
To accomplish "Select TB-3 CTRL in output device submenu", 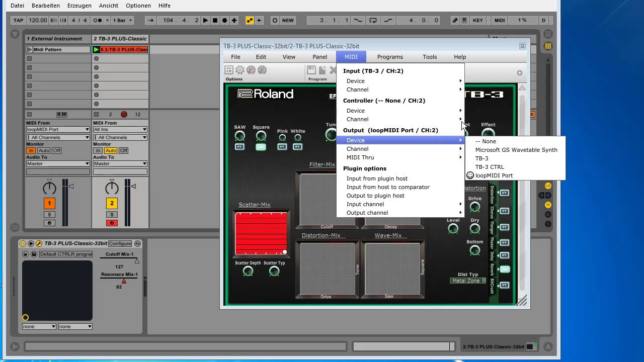I will [515, 167].
